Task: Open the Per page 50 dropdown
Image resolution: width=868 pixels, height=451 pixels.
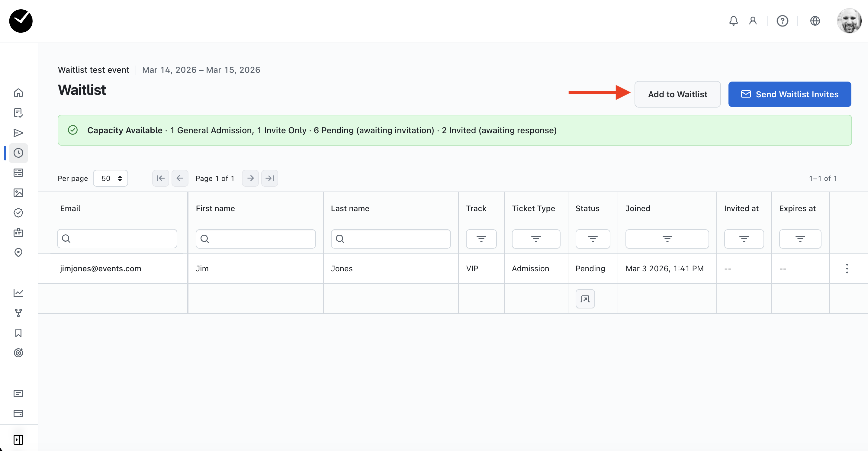Action: pos(111,178)
